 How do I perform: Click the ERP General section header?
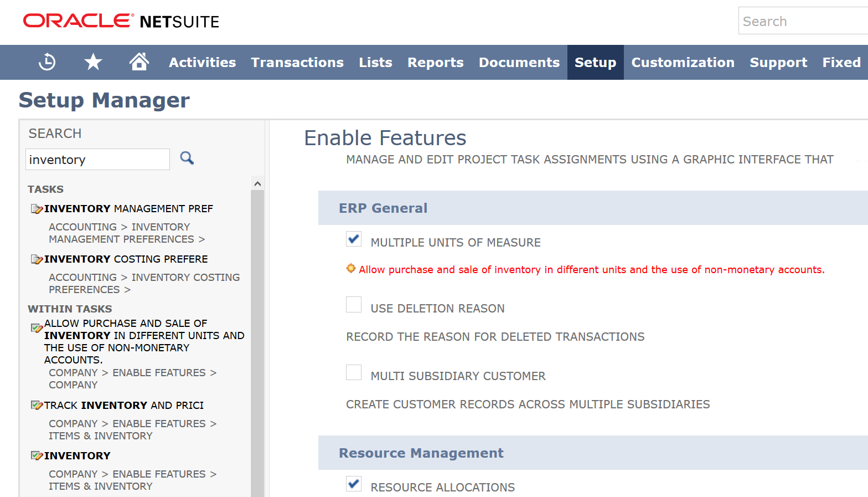[x=593, y=208]
